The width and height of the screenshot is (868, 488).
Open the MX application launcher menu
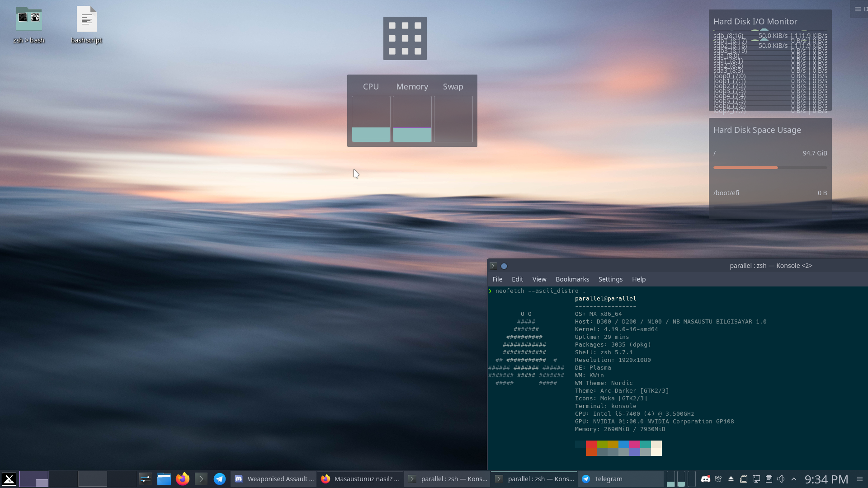[9, 479]
